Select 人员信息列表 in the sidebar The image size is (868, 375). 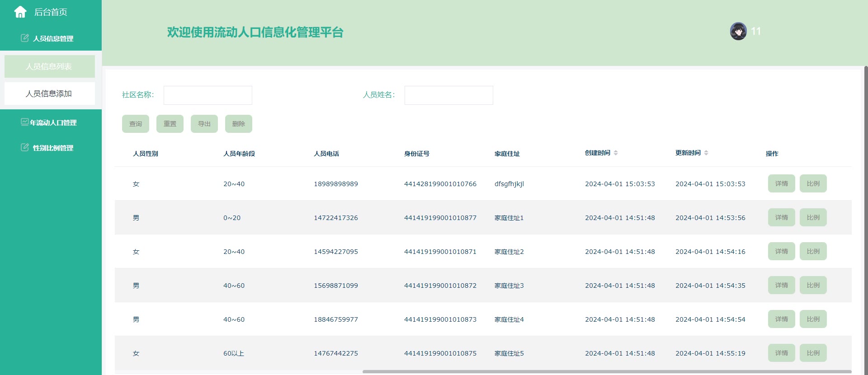coord(50,66)
